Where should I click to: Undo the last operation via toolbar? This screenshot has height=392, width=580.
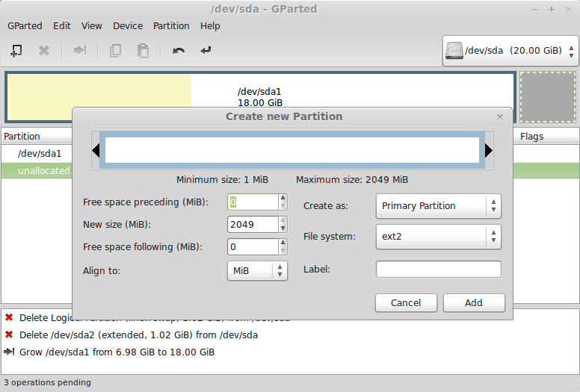pos(179,51)
